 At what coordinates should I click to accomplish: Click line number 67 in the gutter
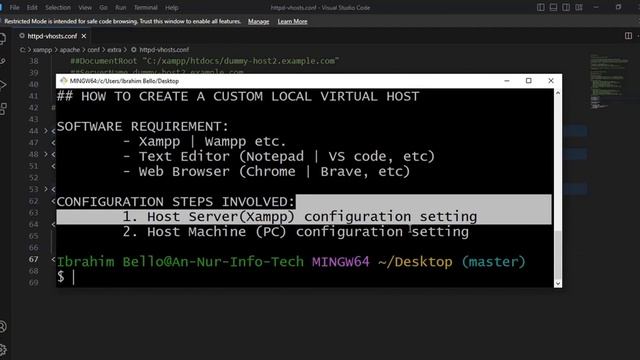pyautogui.click(x=33, y=259)
